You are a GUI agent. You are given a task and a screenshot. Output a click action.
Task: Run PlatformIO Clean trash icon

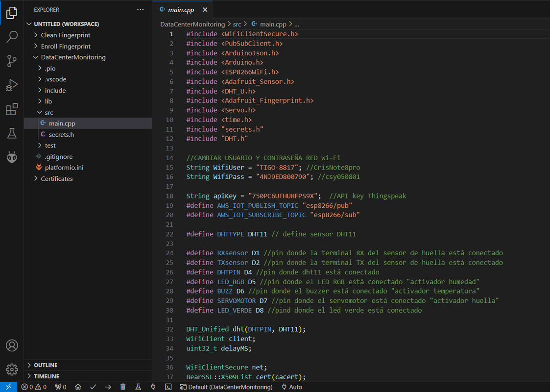[x=123, y=387]
